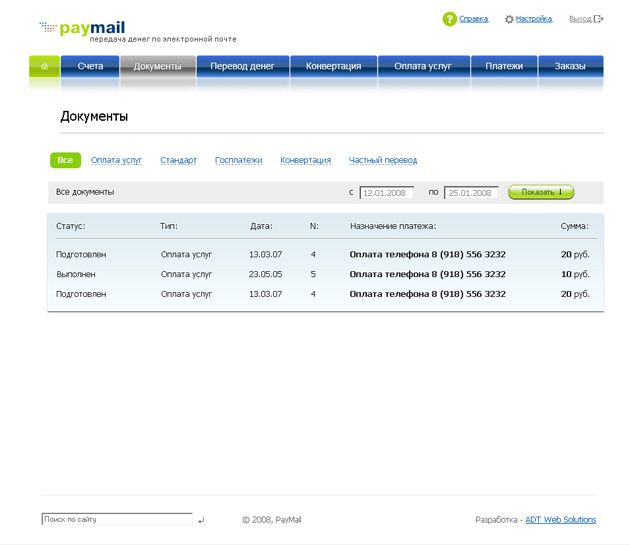The width and height of the screenshot is (630, 545).
Task: Select the Все filter
Action: pyautogui.click(x=65, y=160)
